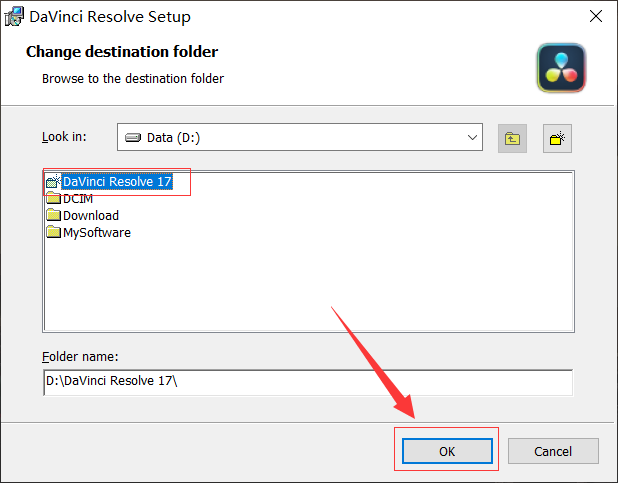
Task: Pick the MySoftware folder label
Action: [97, 233]
